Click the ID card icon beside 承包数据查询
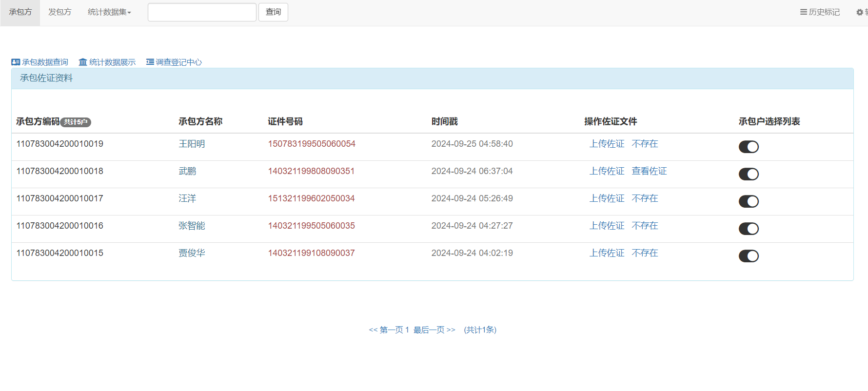868x391 pixels. click(x=16, y=62)
